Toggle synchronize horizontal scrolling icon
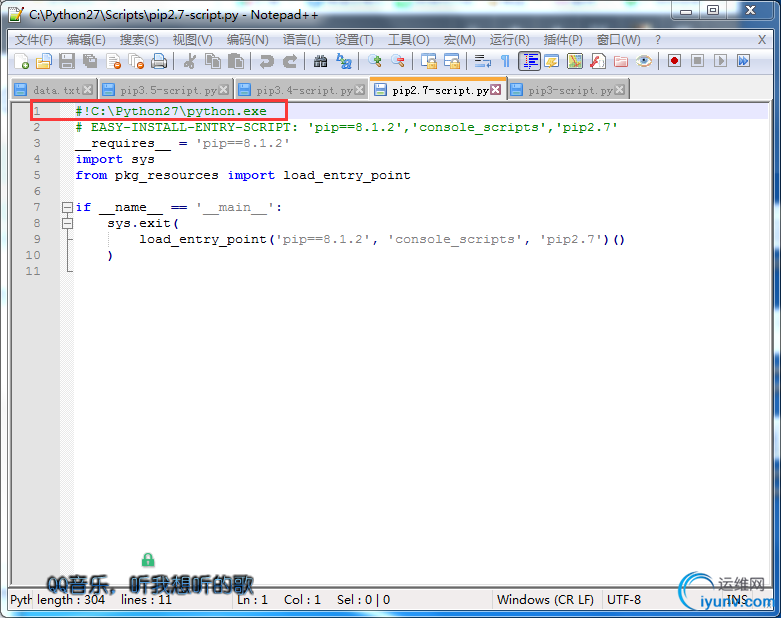This screenshot has width=781, height=618. [x=452, y=61]
